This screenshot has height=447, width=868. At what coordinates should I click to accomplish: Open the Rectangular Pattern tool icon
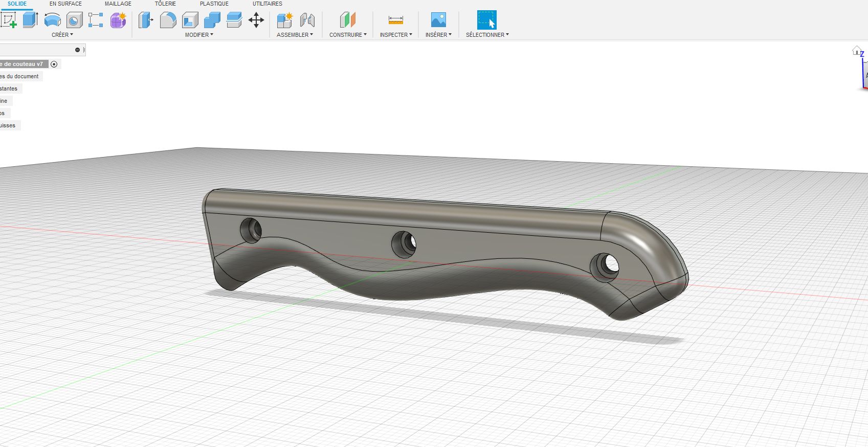coord(96,20)
